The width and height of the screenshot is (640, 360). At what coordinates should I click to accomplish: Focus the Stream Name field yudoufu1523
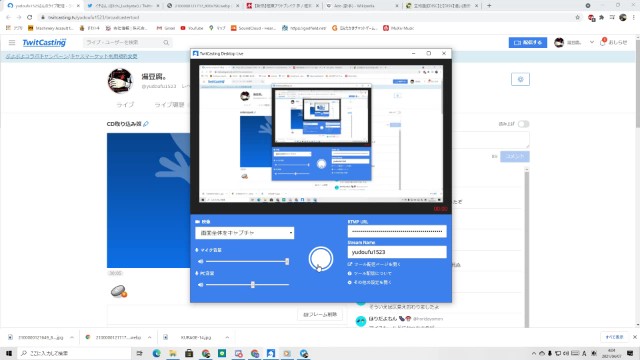[397, 252]
